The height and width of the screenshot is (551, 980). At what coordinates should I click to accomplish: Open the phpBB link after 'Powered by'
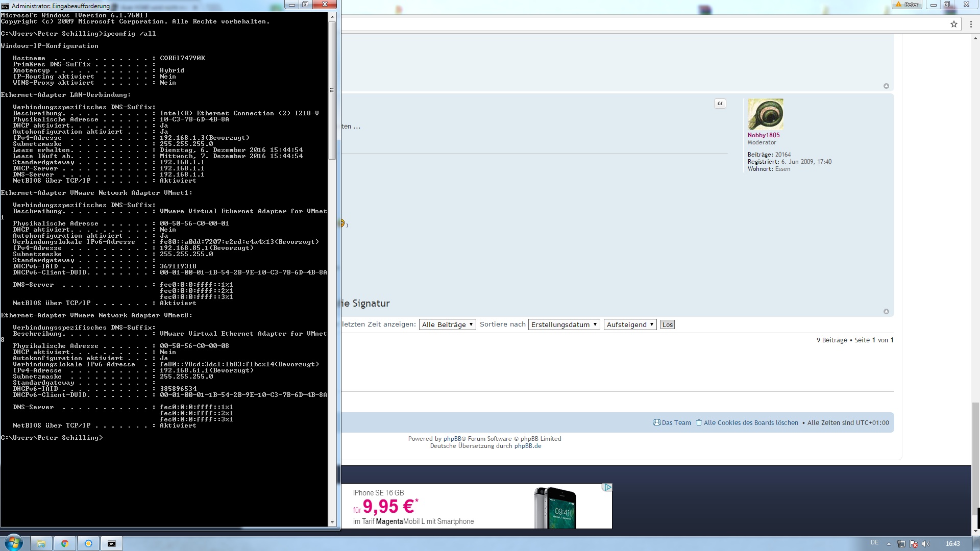(x=452, y=439)
